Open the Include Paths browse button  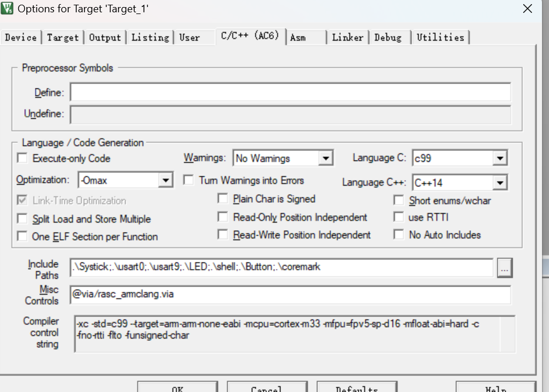(x=504, y=268)
